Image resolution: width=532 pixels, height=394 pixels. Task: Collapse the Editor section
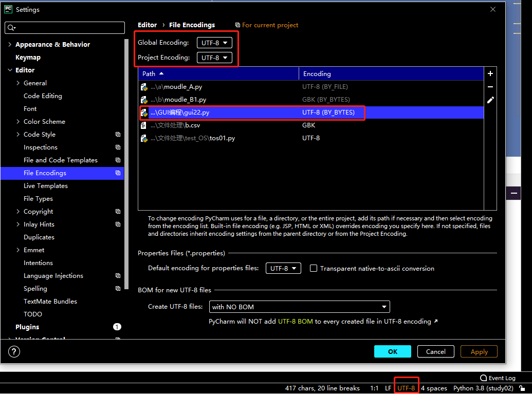[x=9, y=70]
